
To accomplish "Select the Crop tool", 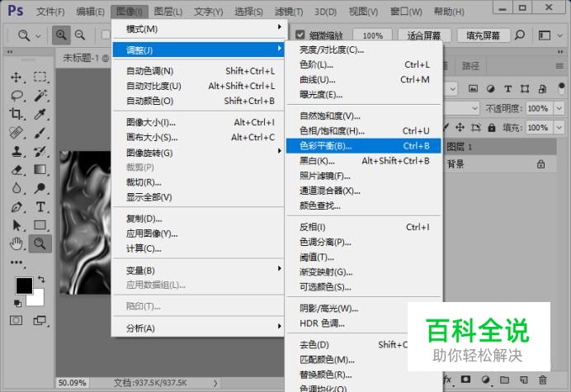I will 16,114.
